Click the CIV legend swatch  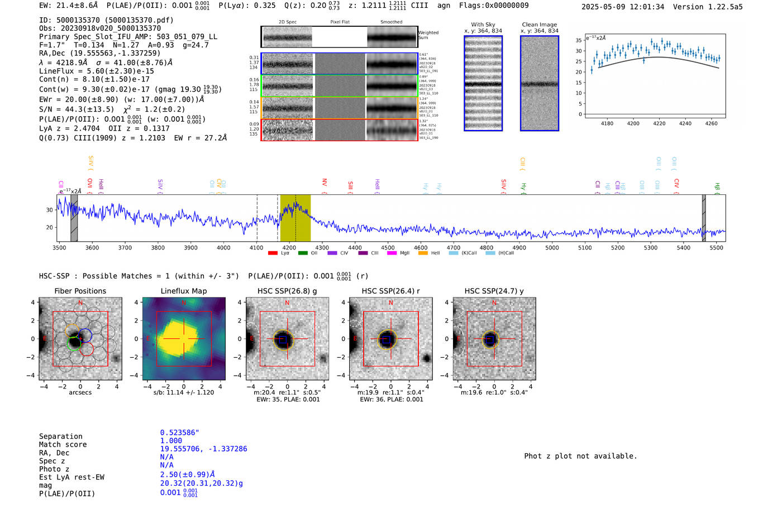tap(332, 253)
